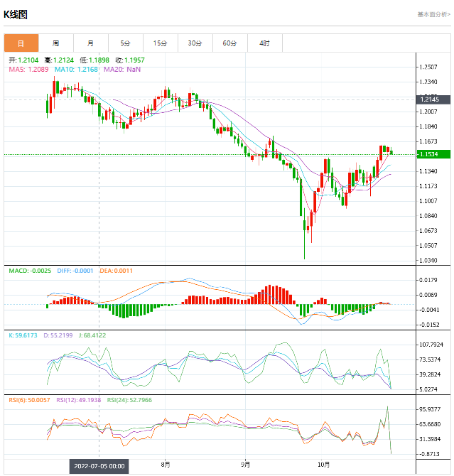This screenshot has width=454, height=476.
Task: Click the 高: 1.2124 high price
Action: [x=59, y=60]
